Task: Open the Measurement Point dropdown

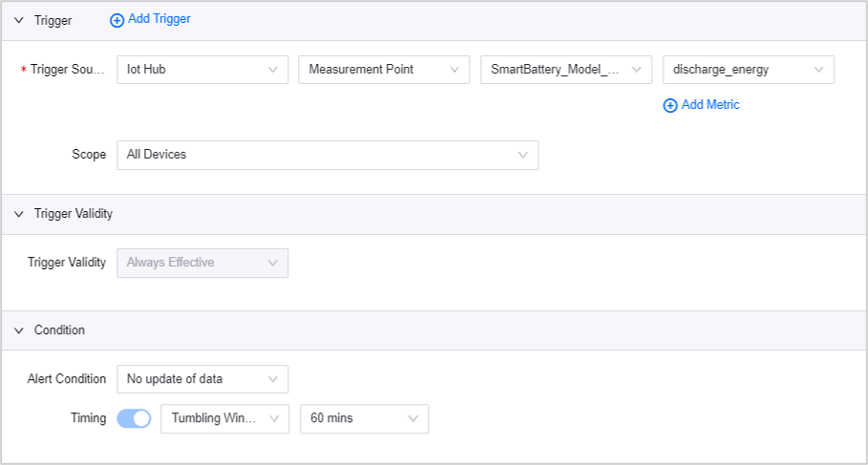Action: coord(383,70)
